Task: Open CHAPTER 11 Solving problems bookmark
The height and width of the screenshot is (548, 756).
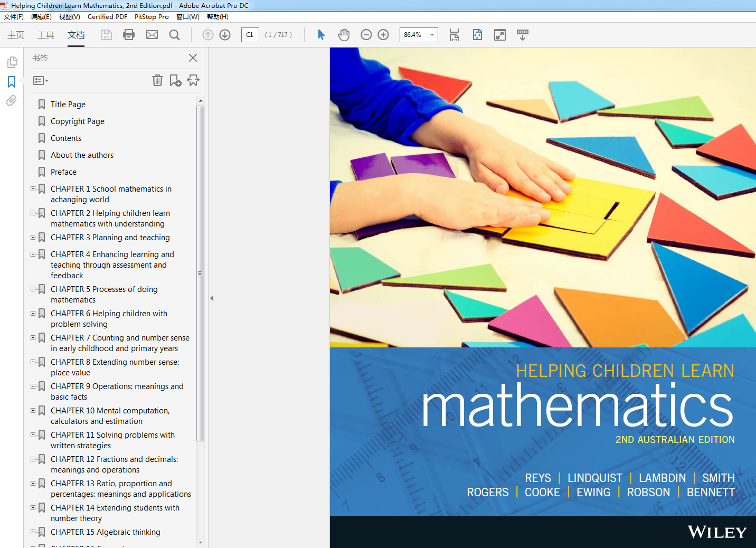Action: coord(112,440)
